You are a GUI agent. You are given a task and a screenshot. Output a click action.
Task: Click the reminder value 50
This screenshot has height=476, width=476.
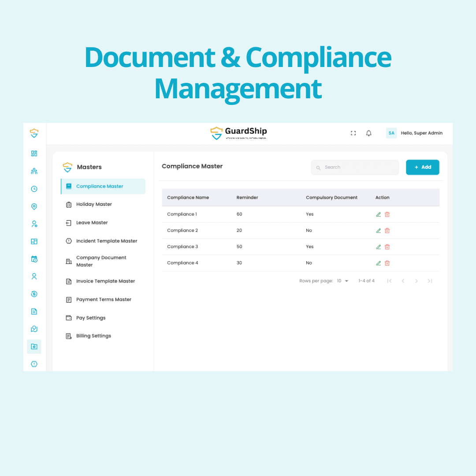point(239,246)
